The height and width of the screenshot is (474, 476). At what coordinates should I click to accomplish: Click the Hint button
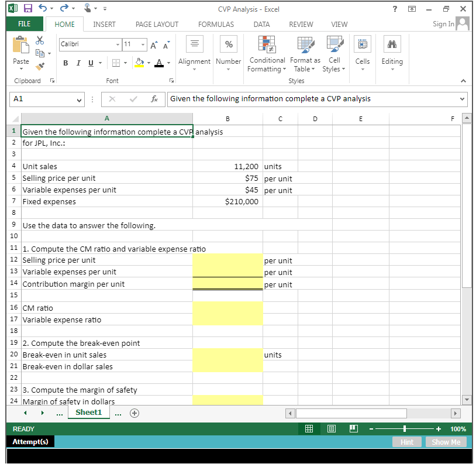(406, 442)
